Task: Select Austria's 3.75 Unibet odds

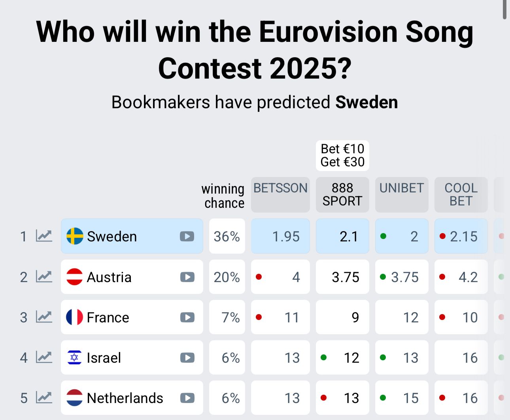Action: click(x=404, y=277)
